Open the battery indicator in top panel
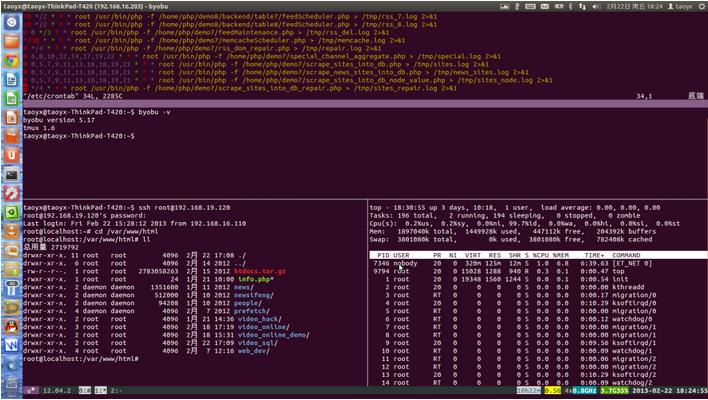Screen dimensions: 708x400 coord(559,6)
